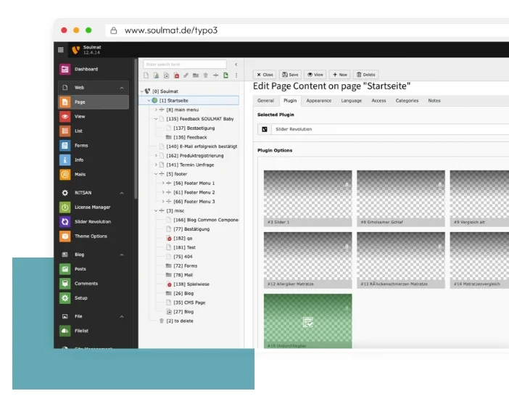Open the Dashboard module icon

point(65,70)
